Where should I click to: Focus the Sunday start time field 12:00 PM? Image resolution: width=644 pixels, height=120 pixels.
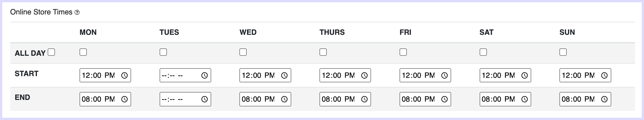[x=585, y=75]
